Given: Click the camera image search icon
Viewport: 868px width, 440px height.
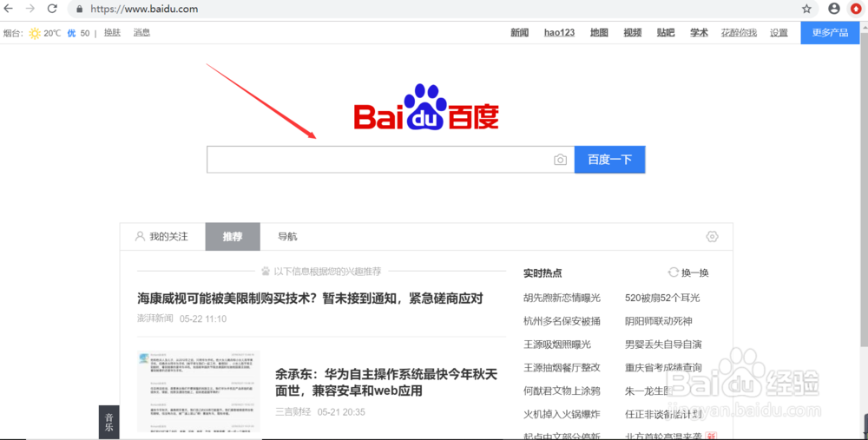Looking at the screenshot, I should point(560,160).
